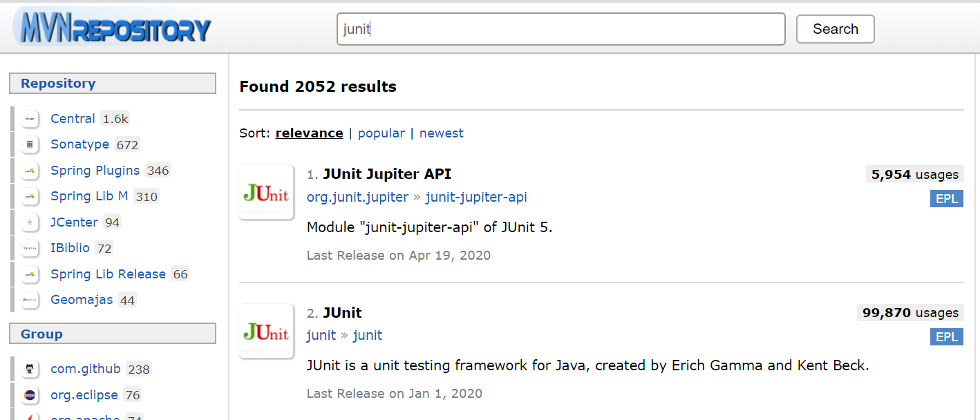
Task: Click the IBiblio repository icon
Action: pyautogui.click(x=30, y=248)
